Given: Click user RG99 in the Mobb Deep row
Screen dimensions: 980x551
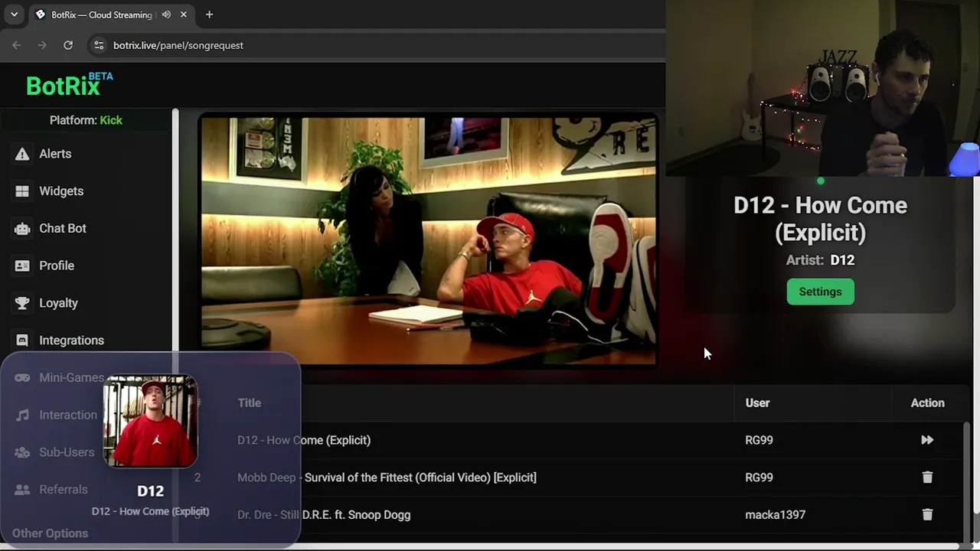Looking at the screenshot, I should coord(759,478).
